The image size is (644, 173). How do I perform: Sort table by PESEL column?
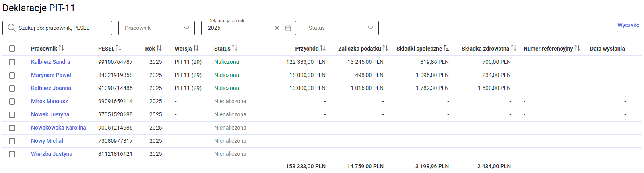(118, 48)
